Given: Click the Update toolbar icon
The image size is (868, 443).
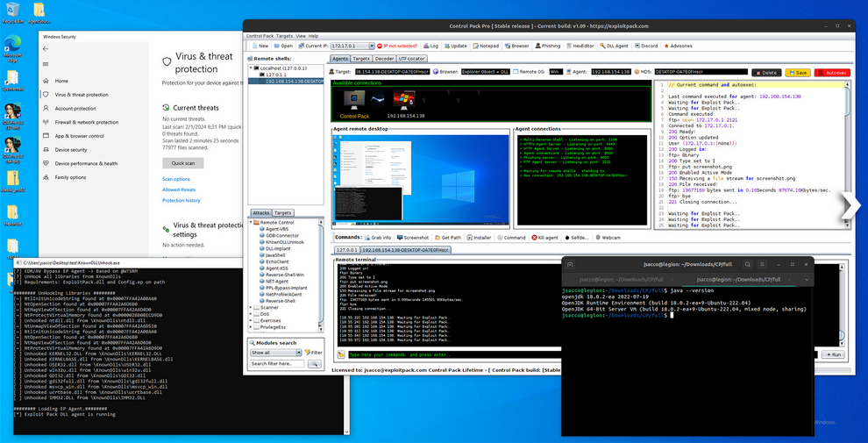Looking at the screenshot, I should (454, 46).
